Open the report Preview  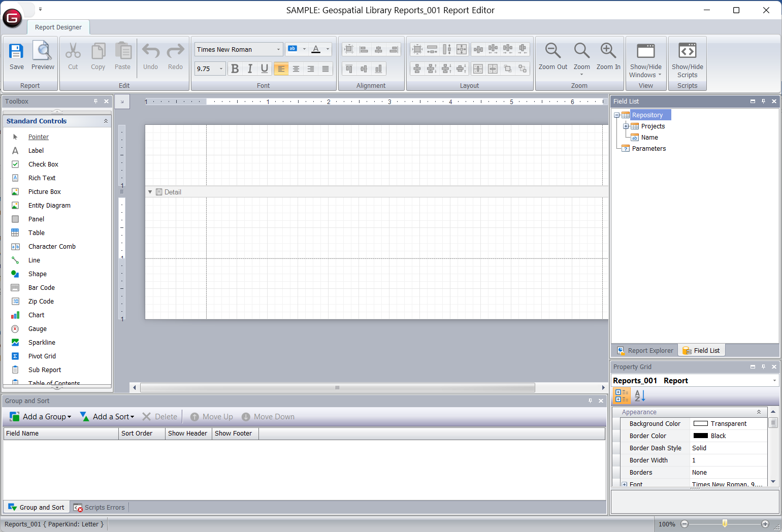pos(43,51)
